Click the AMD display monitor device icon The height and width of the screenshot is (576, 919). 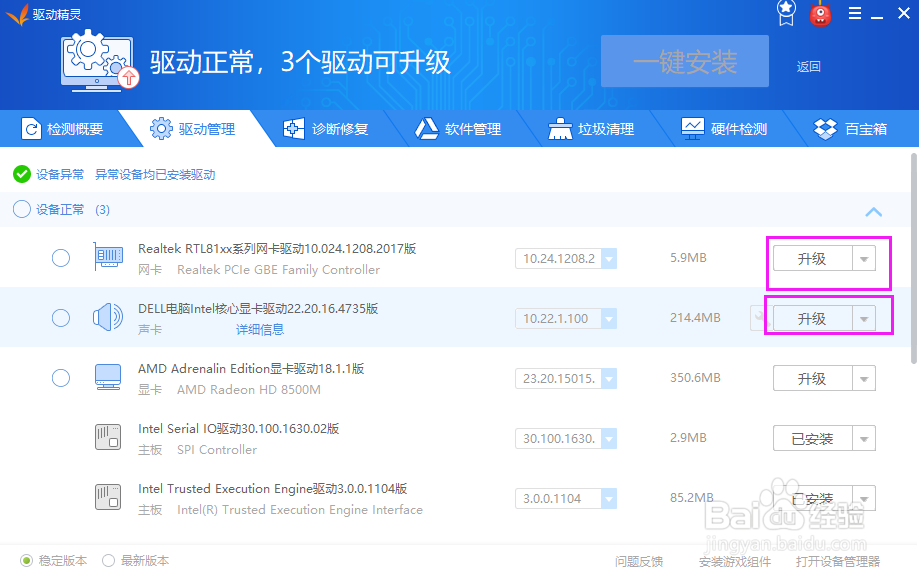(x=108, y=377)
